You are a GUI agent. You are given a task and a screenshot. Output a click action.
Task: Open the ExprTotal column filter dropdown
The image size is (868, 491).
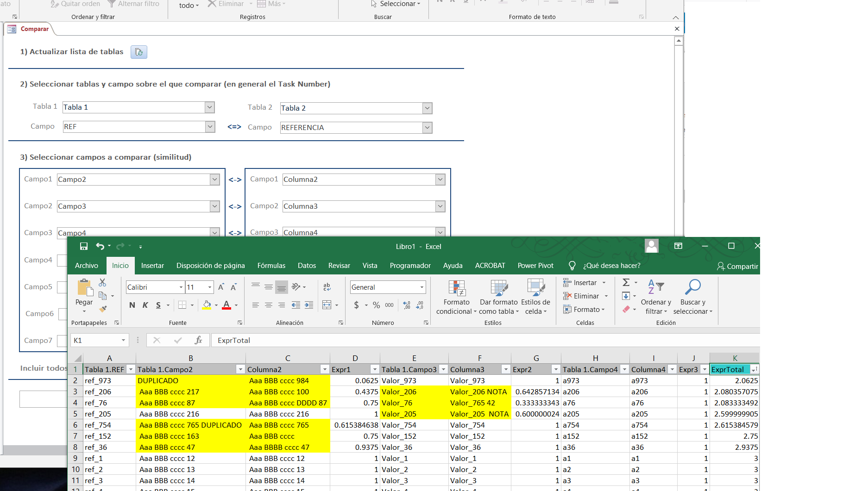[754, 369]
